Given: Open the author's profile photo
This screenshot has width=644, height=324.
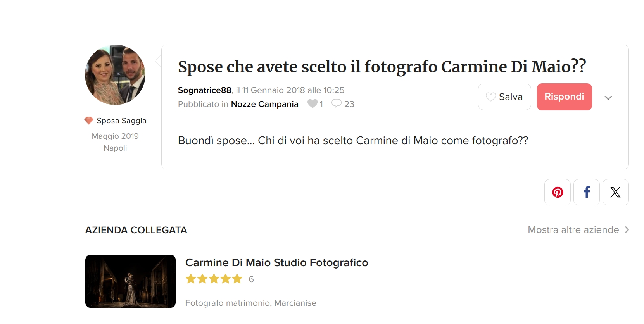Looking at the screenshot, I should click(115, 75).
